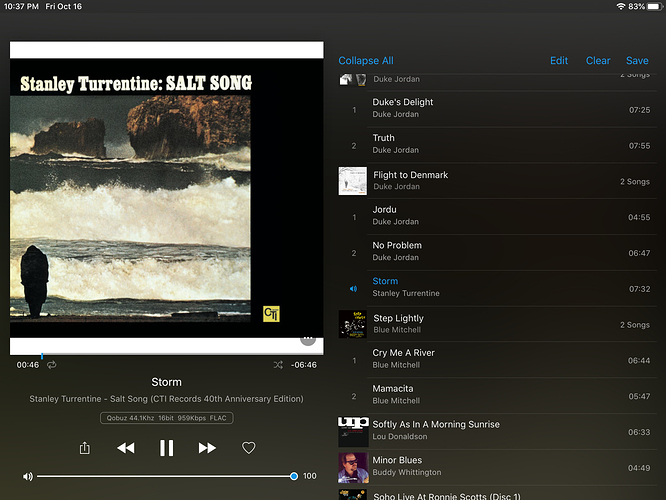Play Duke's Delight by Duke Jordan
This screenshot has height=500, width=666.
tap(497, 109)
